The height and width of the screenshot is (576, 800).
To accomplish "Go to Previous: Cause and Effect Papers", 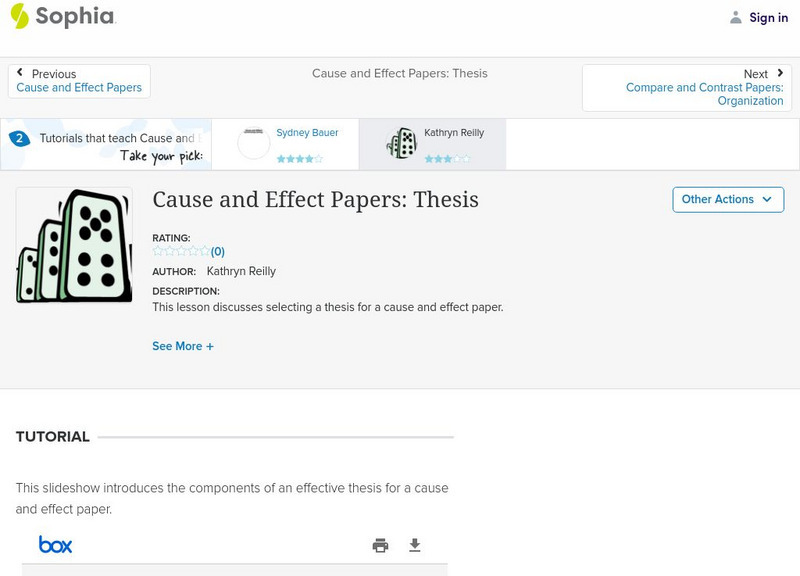I will coord(79,81).
